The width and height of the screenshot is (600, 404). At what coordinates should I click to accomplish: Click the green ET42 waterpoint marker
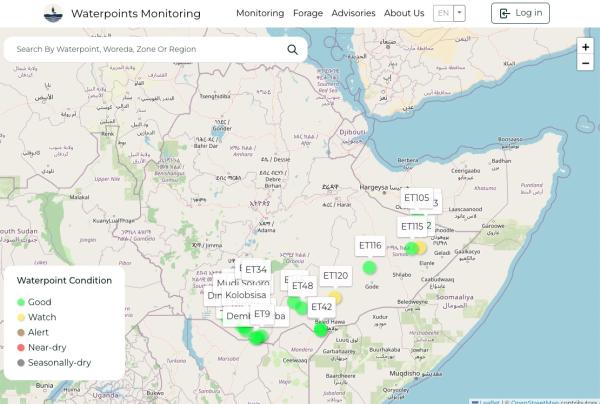321,328
